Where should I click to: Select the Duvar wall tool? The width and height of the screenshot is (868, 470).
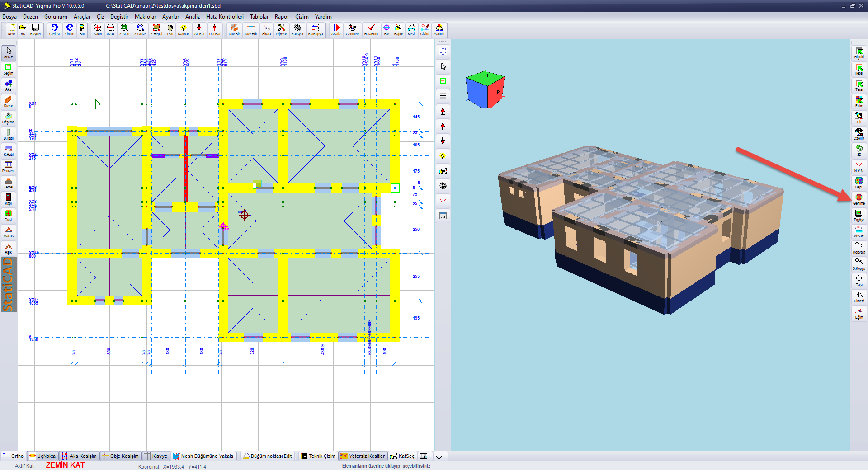click(x=9, y=102)
